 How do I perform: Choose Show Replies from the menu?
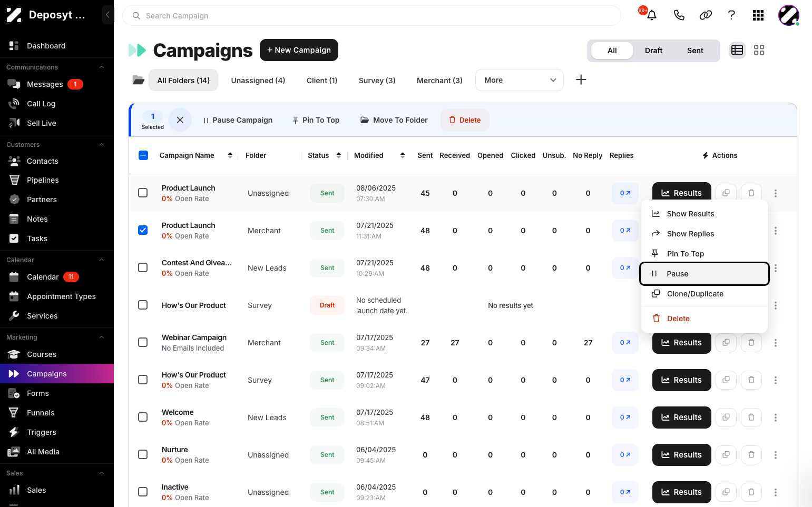pyautogui.click(x=705, y=234)
